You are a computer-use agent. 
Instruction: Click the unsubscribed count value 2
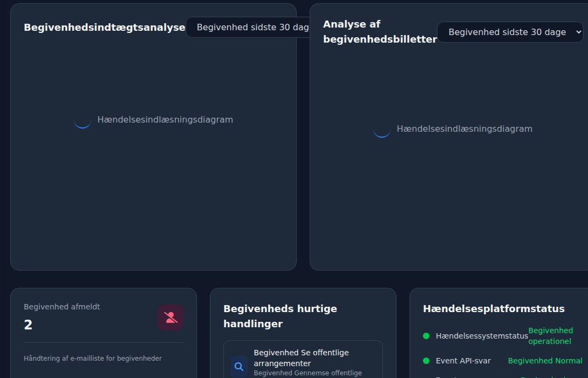pos(28,325)
